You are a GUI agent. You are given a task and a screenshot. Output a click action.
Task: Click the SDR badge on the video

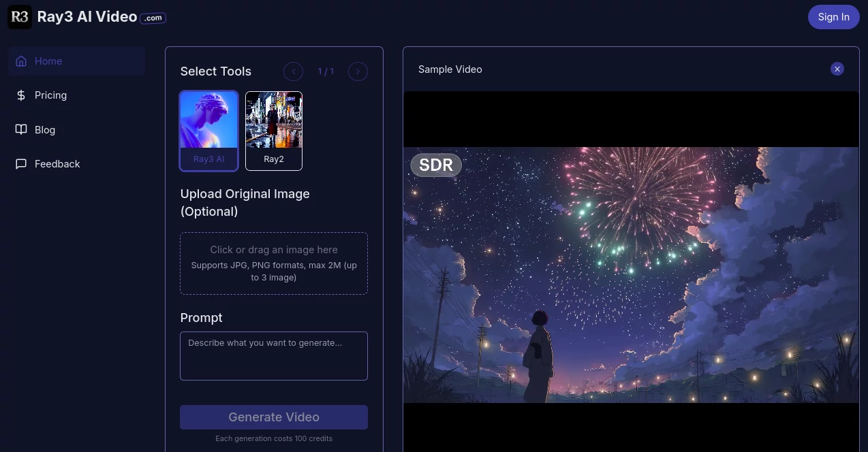point(435,165)
